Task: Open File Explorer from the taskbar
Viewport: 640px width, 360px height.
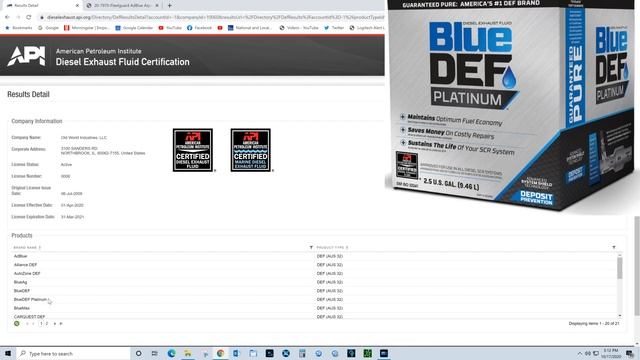Action: (187, 353)
